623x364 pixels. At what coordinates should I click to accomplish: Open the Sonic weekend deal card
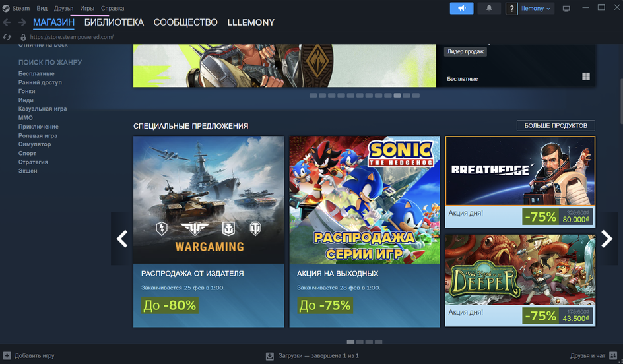364,231
